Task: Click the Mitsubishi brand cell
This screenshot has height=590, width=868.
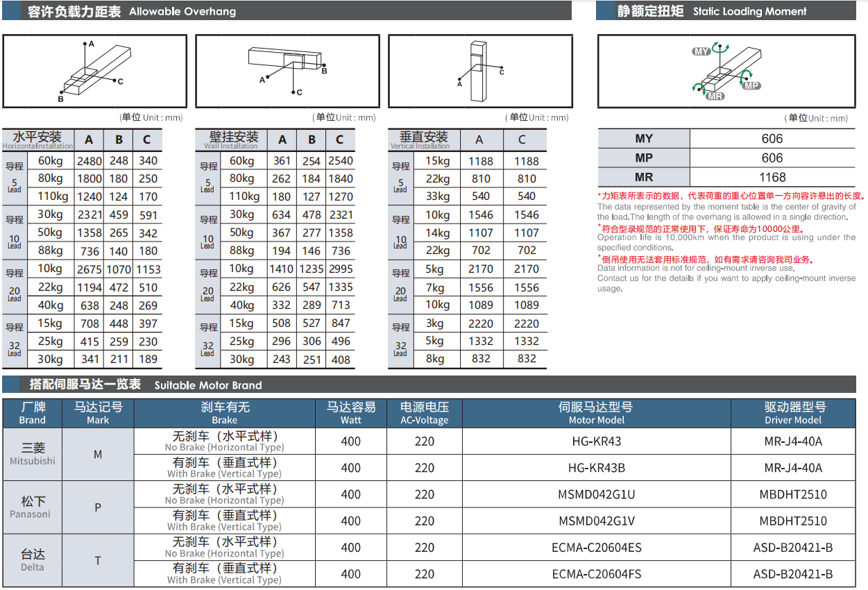Action: 33,455
